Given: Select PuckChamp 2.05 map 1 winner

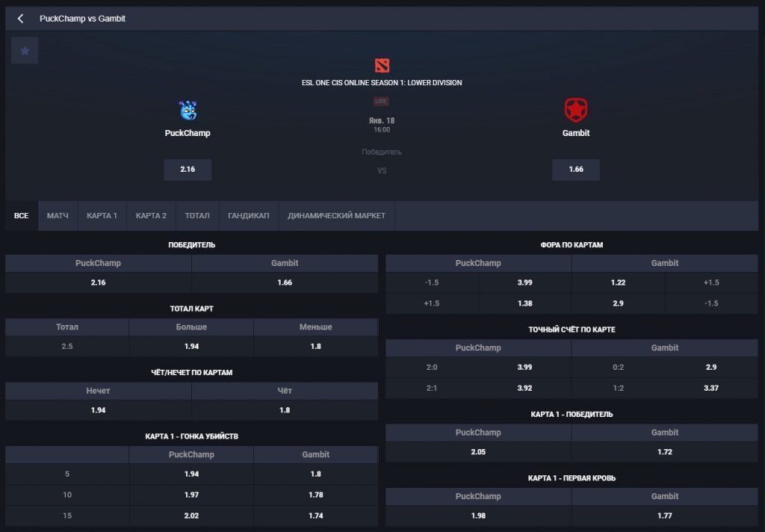Looking at the screenshot, I should pyautogui.click(x=478, y=452).
